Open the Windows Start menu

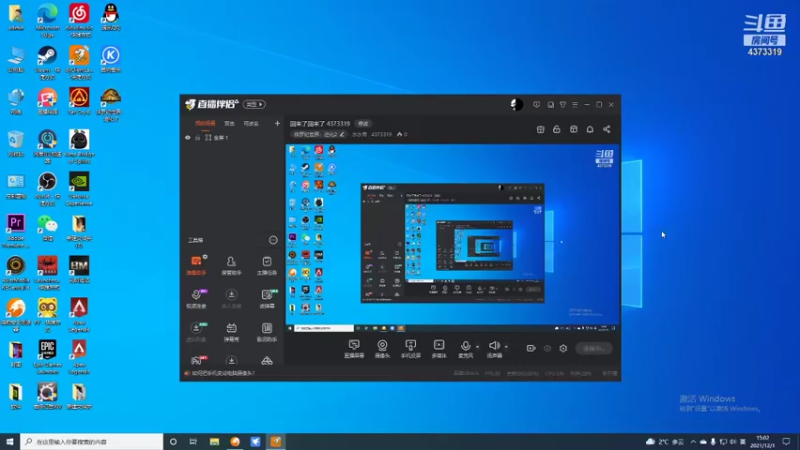pyautogui.click(x=10, y=442)
